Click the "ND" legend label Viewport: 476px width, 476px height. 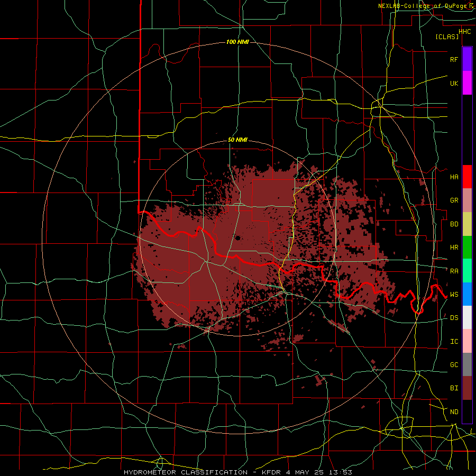(x=454, y=412)
